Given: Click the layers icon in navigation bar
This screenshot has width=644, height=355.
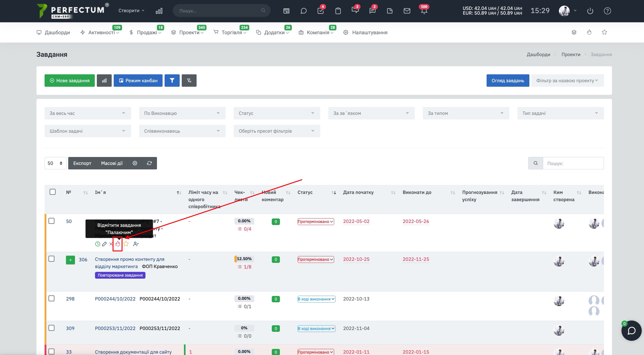Looking at the screenshot, I should [574, 32].
